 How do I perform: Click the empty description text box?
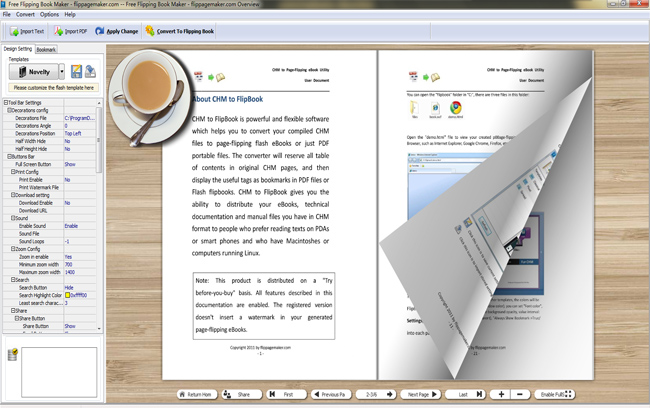59,372
